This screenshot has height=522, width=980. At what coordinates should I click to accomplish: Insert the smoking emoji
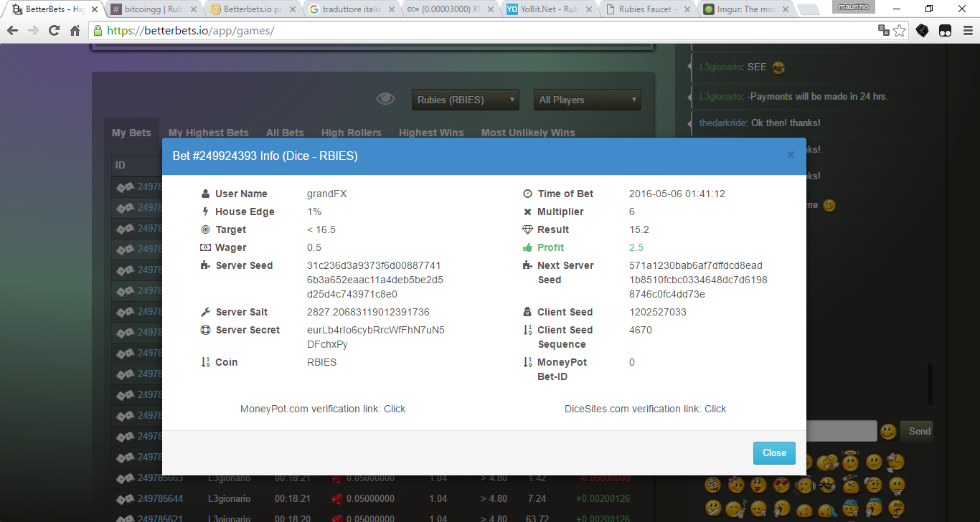point(736,508)
